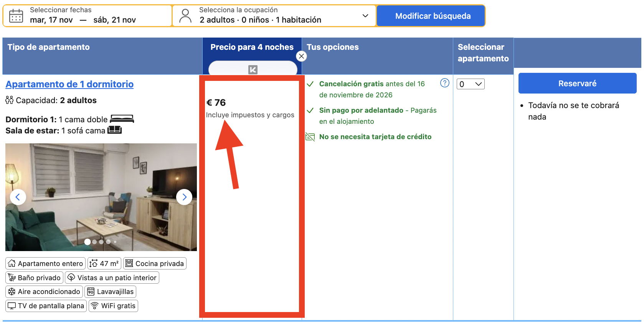Click the Precio para 4 noches header

click(x=252, y=47)
